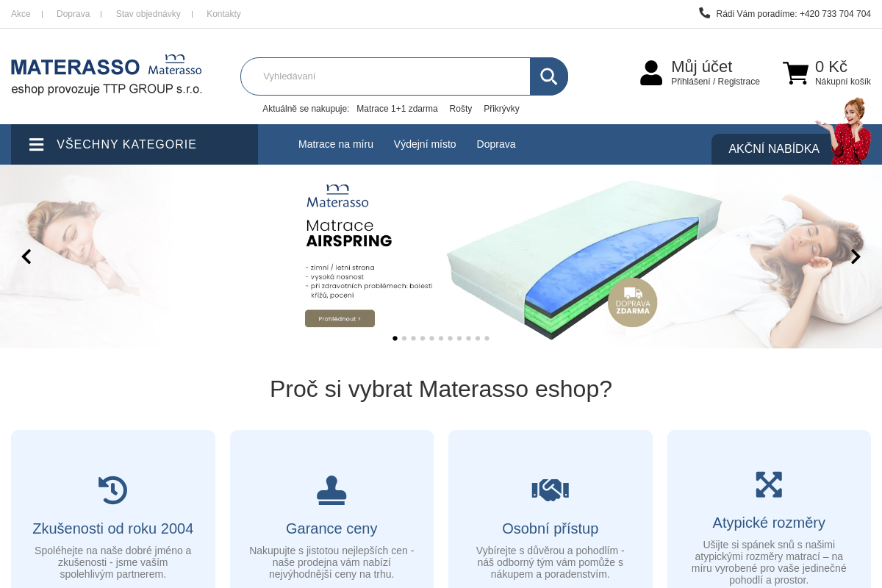Screen dimensions: 882x588
Task: Click Nákupní košík label
Action: click(x=843, y=82)
